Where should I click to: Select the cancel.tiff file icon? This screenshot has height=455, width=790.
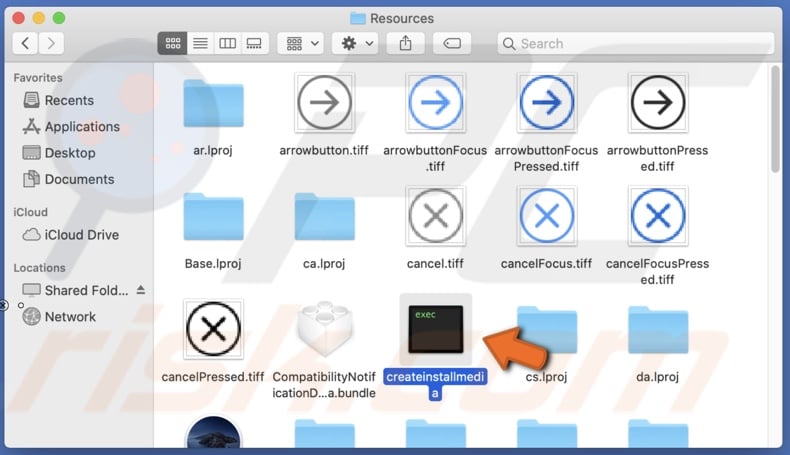pyautogui.click(x=435, y=216)
